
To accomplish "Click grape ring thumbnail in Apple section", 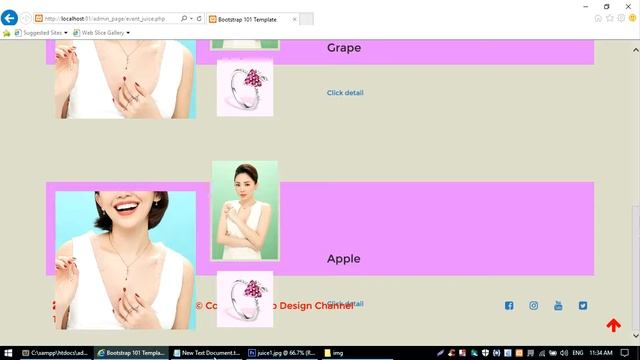I will click(x=245, y=299).
